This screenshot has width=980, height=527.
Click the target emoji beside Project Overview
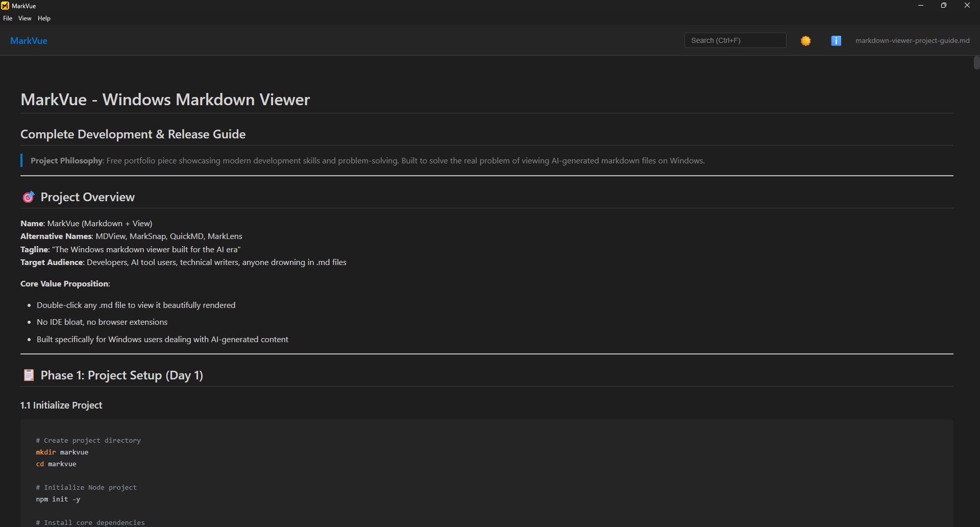[29, 197]
